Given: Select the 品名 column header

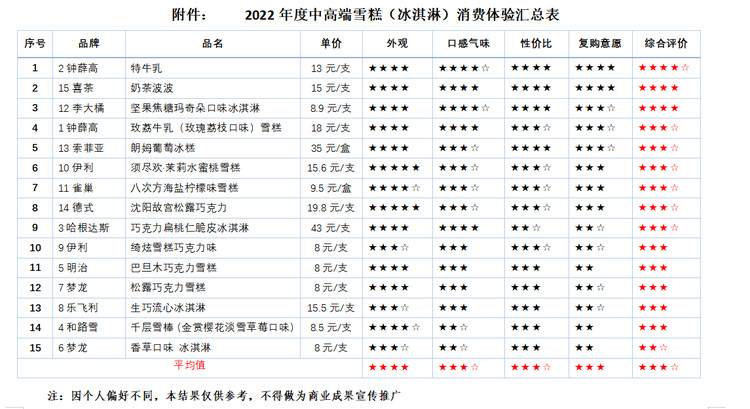Looking at the screenshot, I should [x=212, y=44].
